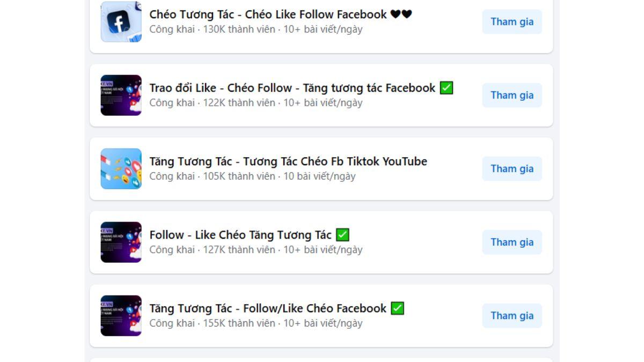Open Tương Tác Chéo Fb Tiktok YouTube title
The width and height of the screenshot is (644, 362).
[288, 161]
